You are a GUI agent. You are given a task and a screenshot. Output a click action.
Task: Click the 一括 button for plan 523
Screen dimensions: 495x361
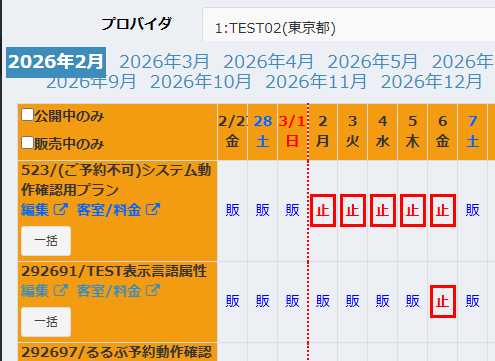pyautogui.click(x=46, y=241)
